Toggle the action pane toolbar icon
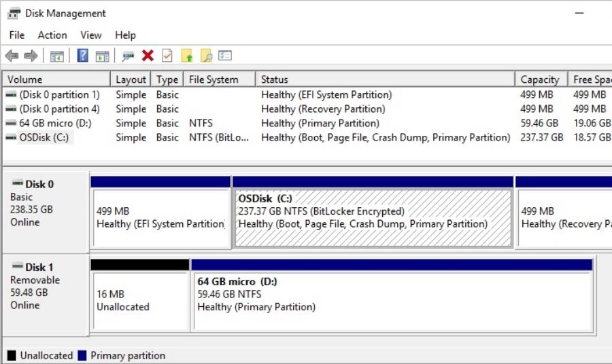This screenshot has width=612, height=364. pyautogui.click(x=102, y=56)
